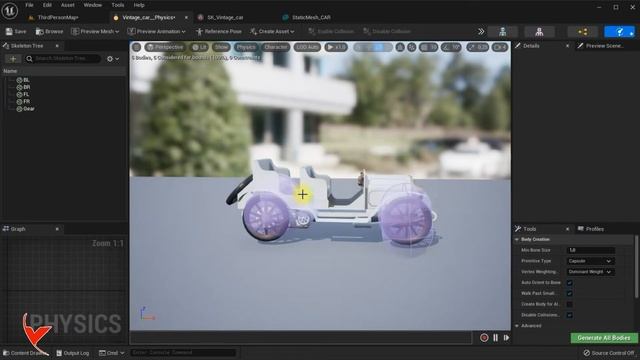Click the Disable Collision toolbar button

(387, 31)
